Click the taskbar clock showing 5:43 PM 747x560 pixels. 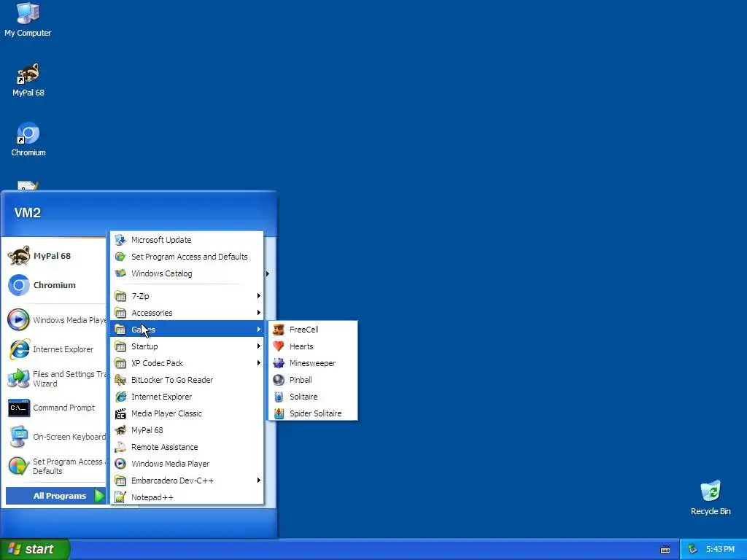pos(720,550)
